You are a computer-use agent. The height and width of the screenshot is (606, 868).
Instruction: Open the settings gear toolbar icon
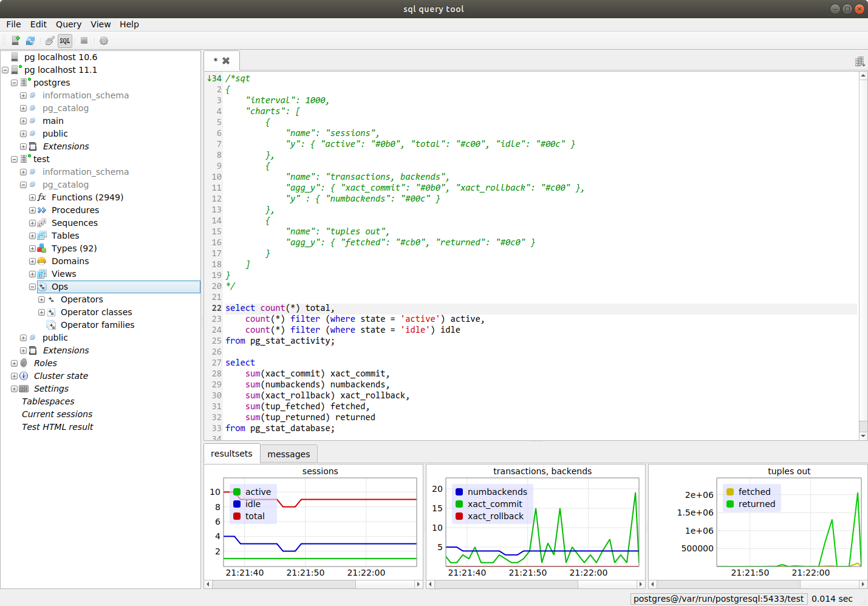[104, 41]
